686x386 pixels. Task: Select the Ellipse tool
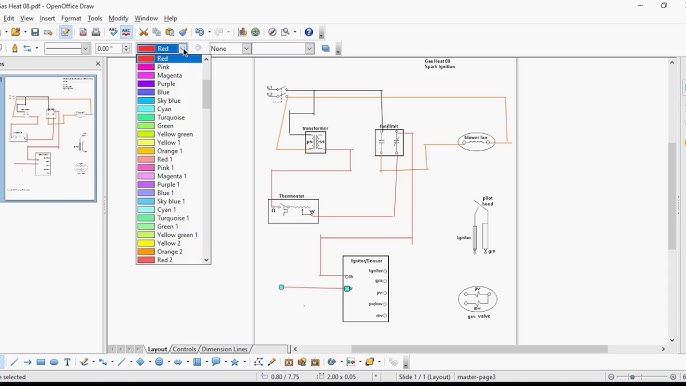54,362
